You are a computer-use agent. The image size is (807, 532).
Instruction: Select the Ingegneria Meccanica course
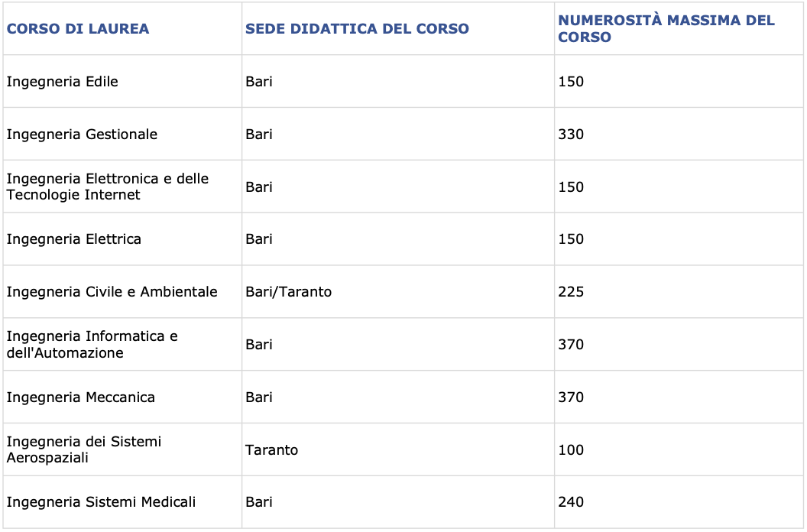(80, 397)
